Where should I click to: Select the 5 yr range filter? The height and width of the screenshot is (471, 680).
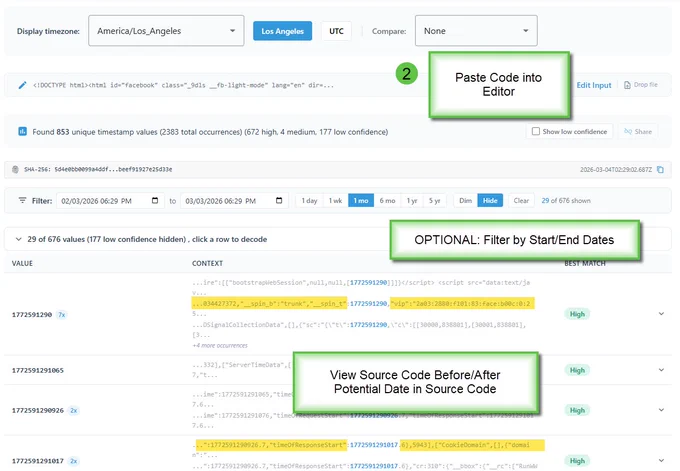435,200
